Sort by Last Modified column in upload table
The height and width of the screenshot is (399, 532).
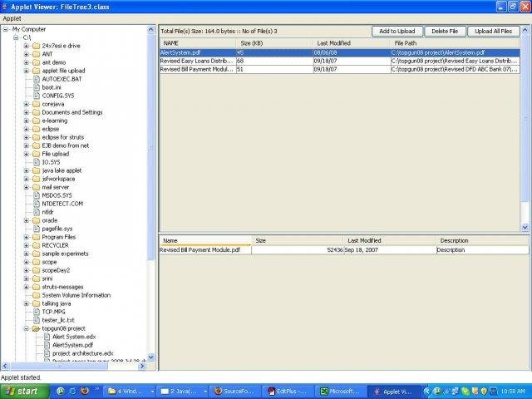pyautogui.click(x=352, y=43)
